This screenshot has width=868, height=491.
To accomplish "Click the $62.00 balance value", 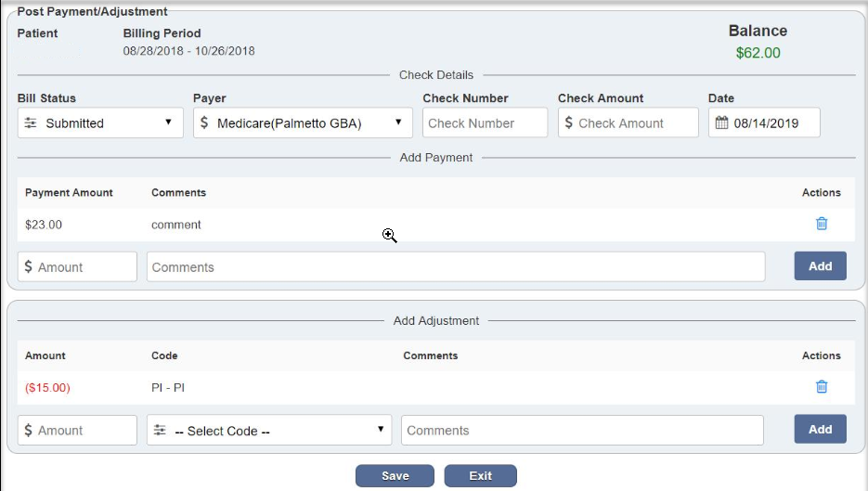I will [x=758, y=53].
